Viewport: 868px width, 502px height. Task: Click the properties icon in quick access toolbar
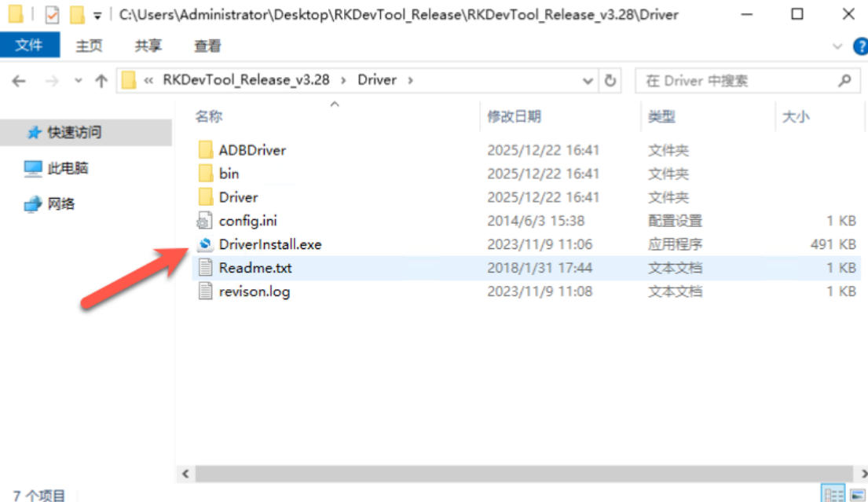[52, 14]
